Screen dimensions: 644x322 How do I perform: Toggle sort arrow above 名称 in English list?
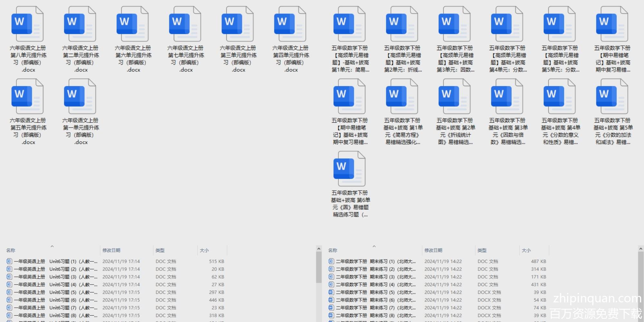52,246
